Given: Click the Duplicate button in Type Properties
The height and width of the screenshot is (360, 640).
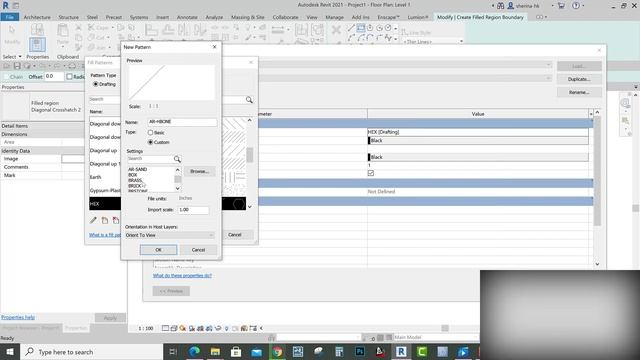Looking at the screenshot, I should pos(579,79).
